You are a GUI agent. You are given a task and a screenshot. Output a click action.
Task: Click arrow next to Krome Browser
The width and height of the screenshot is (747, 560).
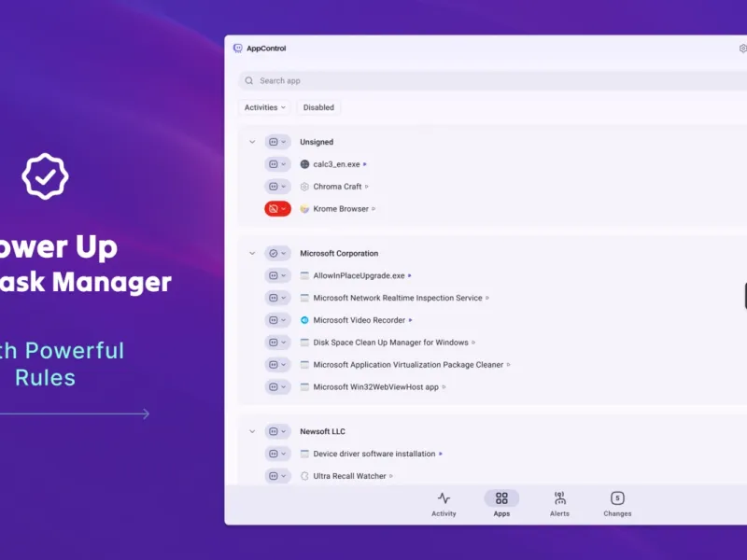(x=373, y=208)
